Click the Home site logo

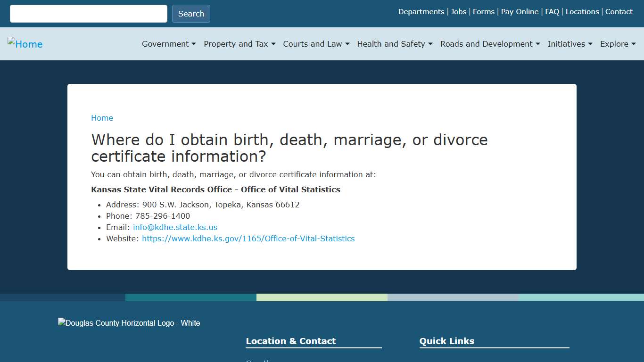coord(25,44)
